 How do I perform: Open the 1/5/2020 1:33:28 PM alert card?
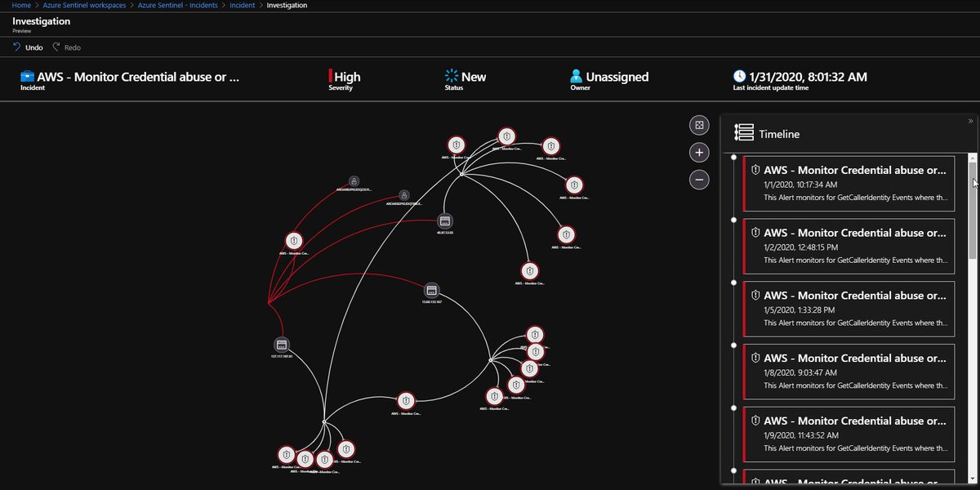coord(849,309)
